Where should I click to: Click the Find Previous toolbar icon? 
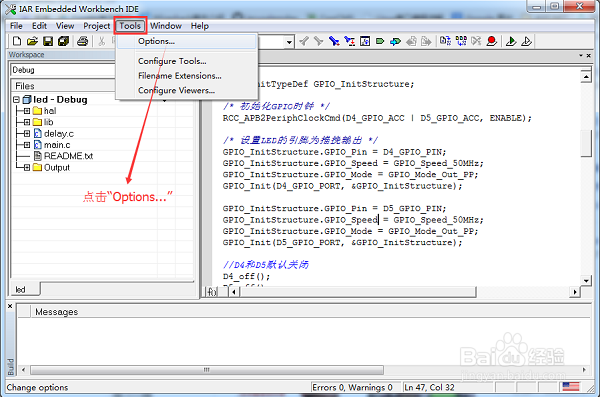point(304,41)
